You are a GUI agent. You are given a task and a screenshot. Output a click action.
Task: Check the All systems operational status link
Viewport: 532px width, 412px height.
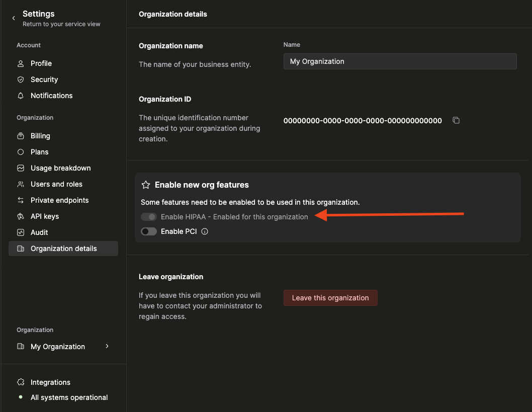pos(69,397)
